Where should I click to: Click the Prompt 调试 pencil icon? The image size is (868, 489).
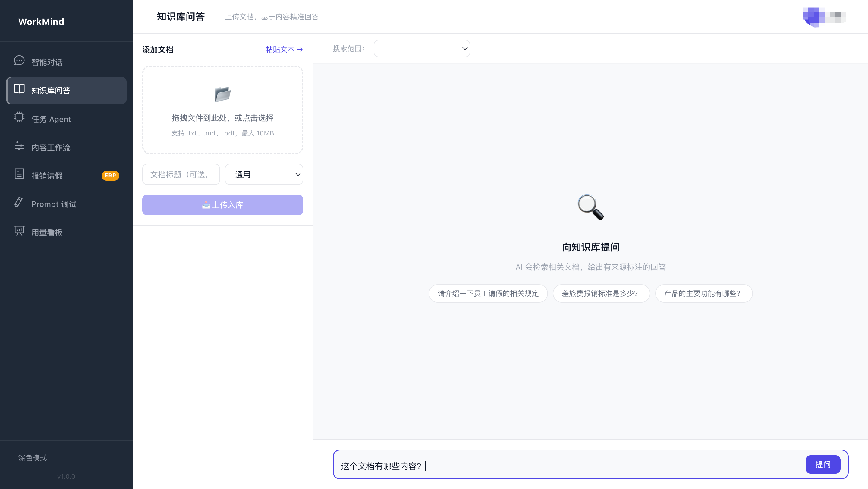(19, 203)
